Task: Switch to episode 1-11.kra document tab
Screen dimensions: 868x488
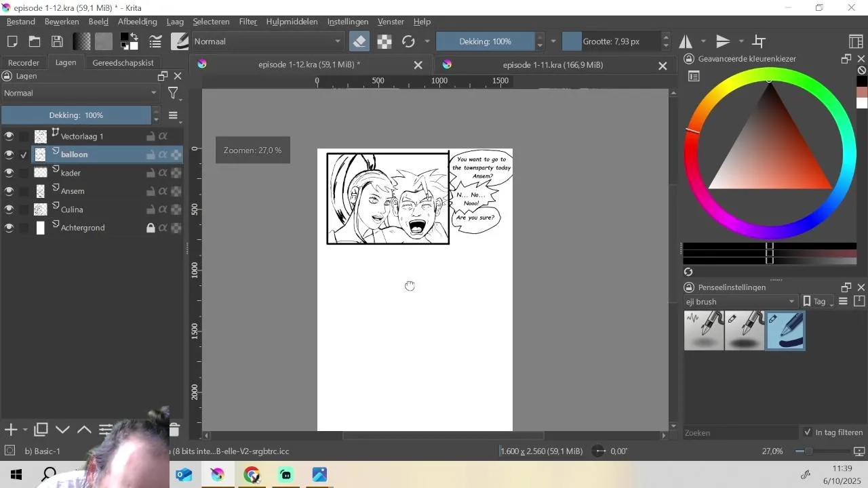Action: [553, 65]
